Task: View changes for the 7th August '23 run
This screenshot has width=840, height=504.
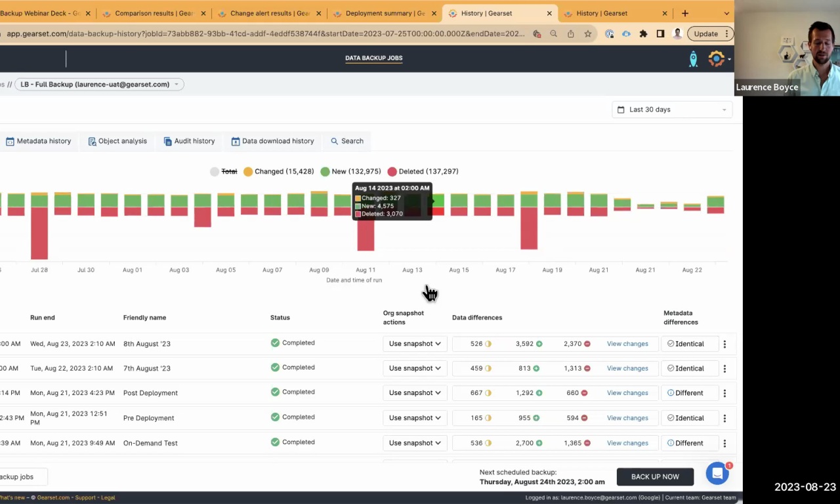Action: pos(627,368)
